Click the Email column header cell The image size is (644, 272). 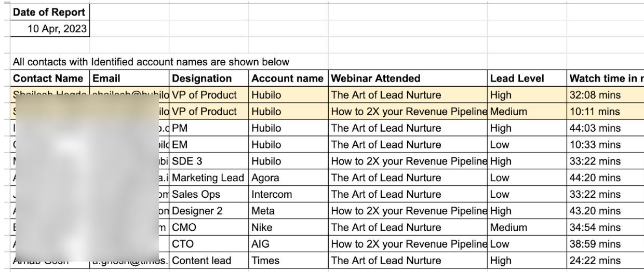click(x=129, y=79)
